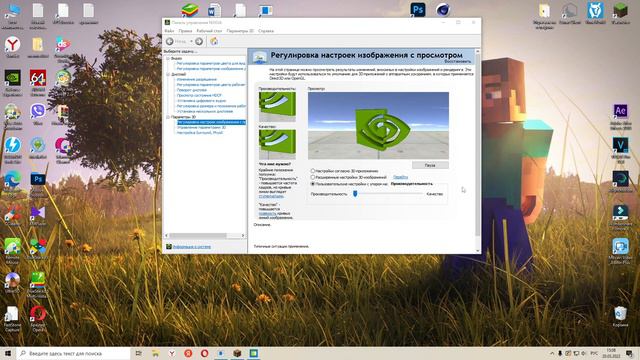Click the Back arrow in NVIDIA toolbar
Screen dimensions: 640x360
pos(170,41)
